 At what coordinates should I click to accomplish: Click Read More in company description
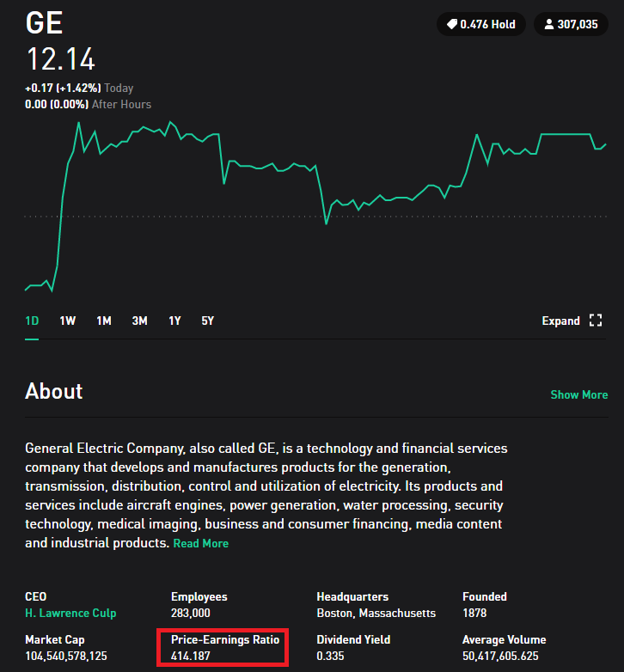(x=200, y=543)
